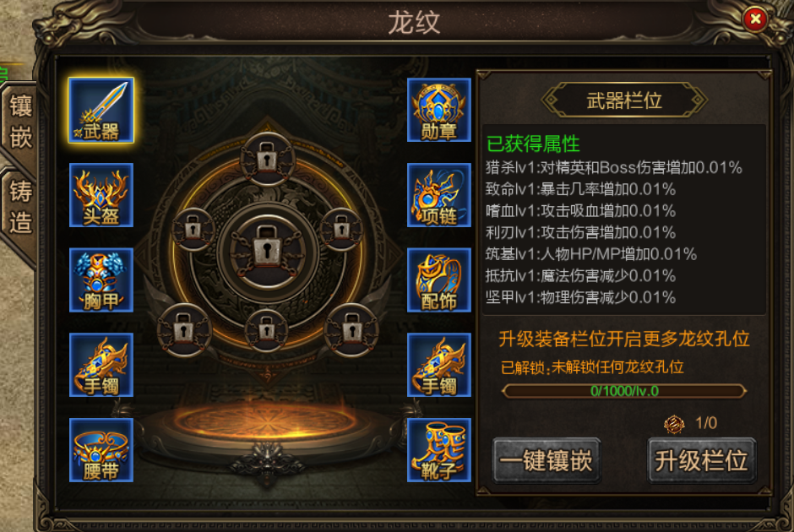Select the left-column 手镯 bracelet icon
The width and height of the screenshot is (794, 532).
101,365
